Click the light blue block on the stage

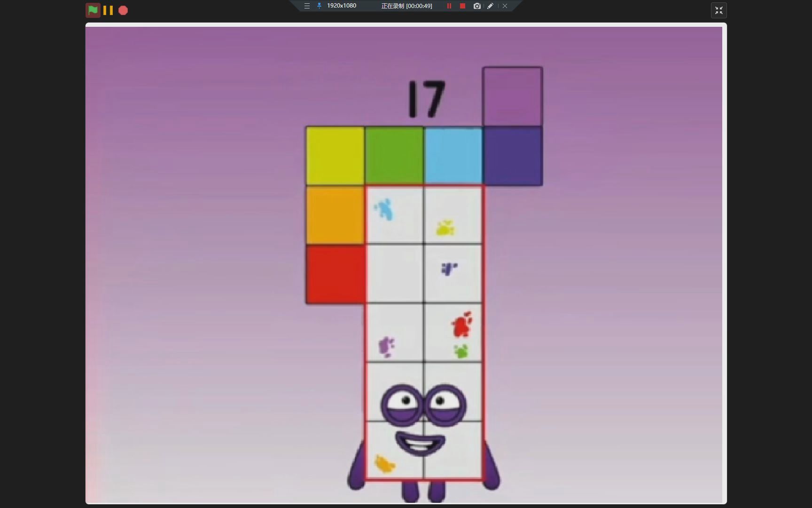pyautogui.click(x=453, y=156)
